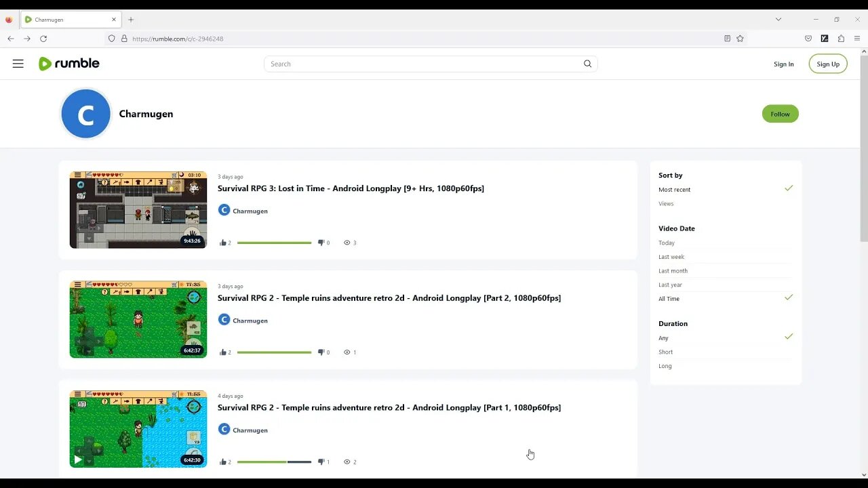This screenshot has height=488, width=868.
Task: Click the site padlock icon
Action: point(124,39)
